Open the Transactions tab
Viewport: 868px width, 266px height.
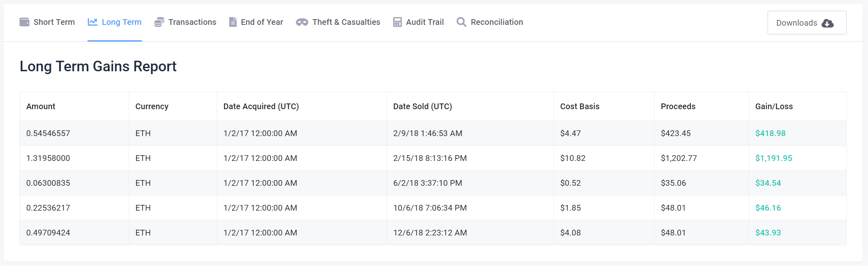[192, 22]
